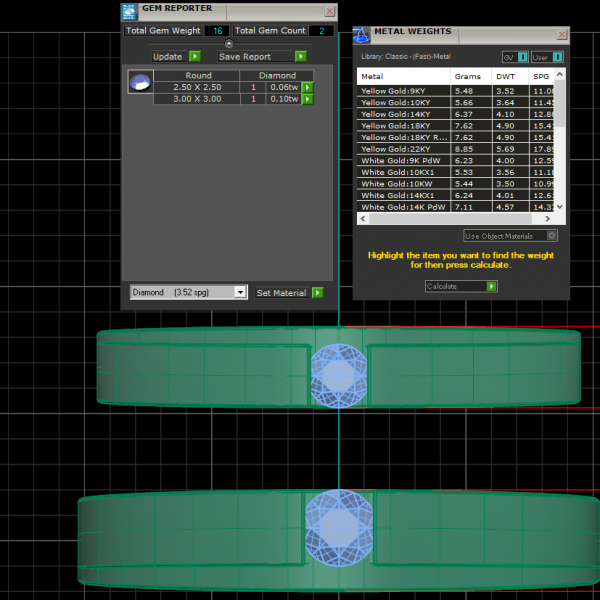
Task: Select the round gem thumbnail in Gem Reporter
Action: coord(140,83)
